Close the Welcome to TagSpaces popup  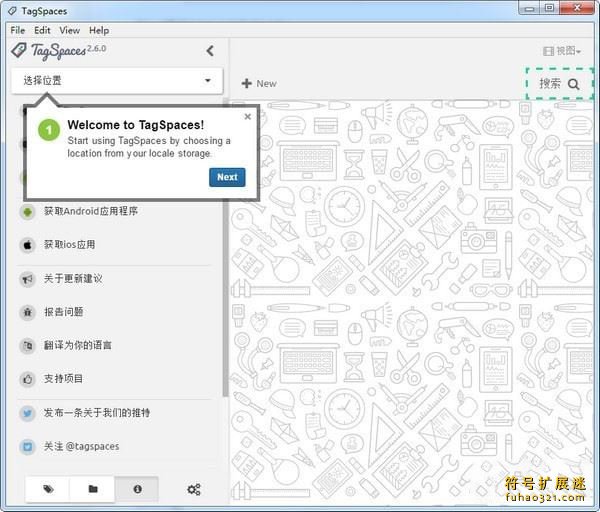[x=248, y=117]
